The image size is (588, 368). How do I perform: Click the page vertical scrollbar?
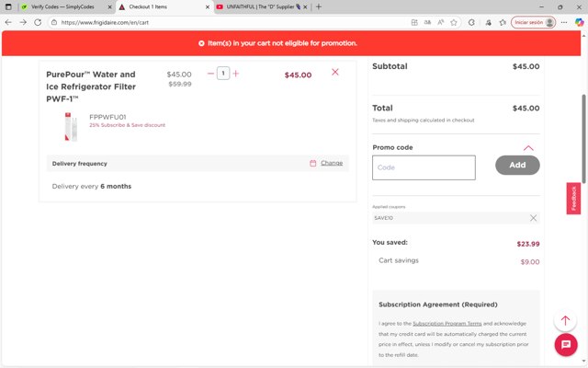tap(583, 139)
